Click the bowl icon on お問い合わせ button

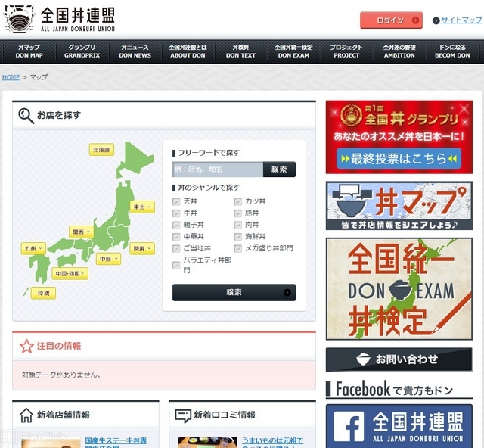(x=364, y=359)
